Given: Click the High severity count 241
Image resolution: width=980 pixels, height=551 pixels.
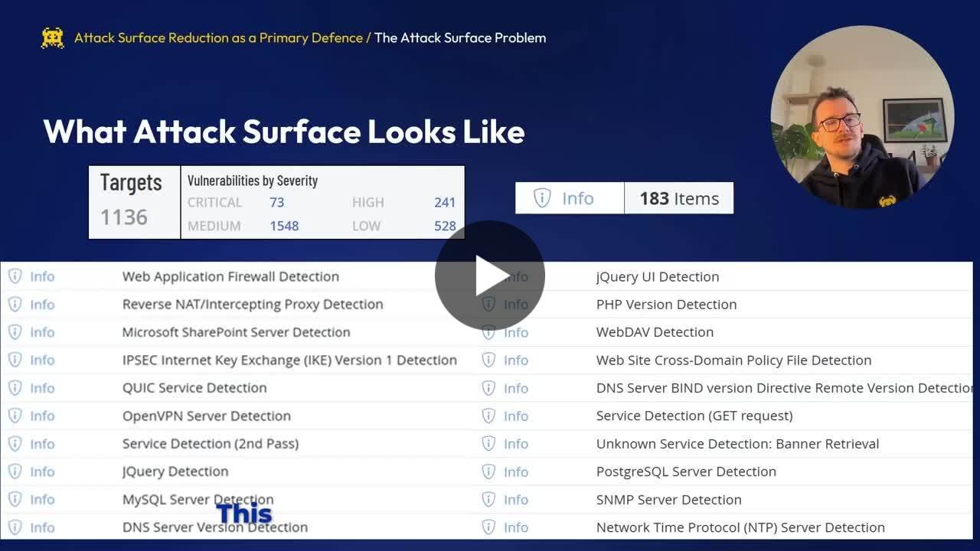Looking at the screenshot, I should click(444, 202).
